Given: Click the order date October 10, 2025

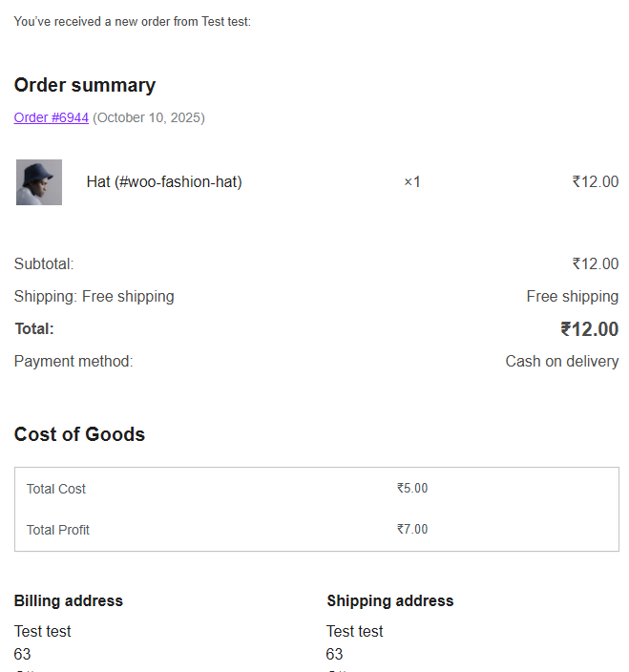Looking at the screenshot, I should pos(149,117).
